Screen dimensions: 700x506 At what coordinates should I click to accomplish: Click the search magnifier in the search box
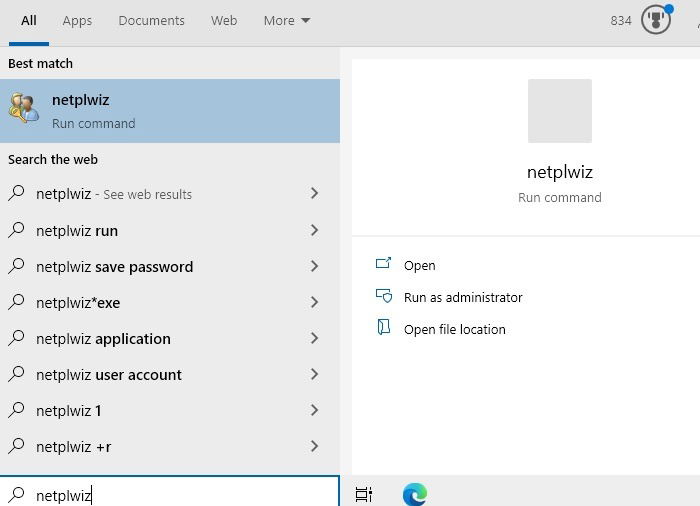(x=17, y=494)
